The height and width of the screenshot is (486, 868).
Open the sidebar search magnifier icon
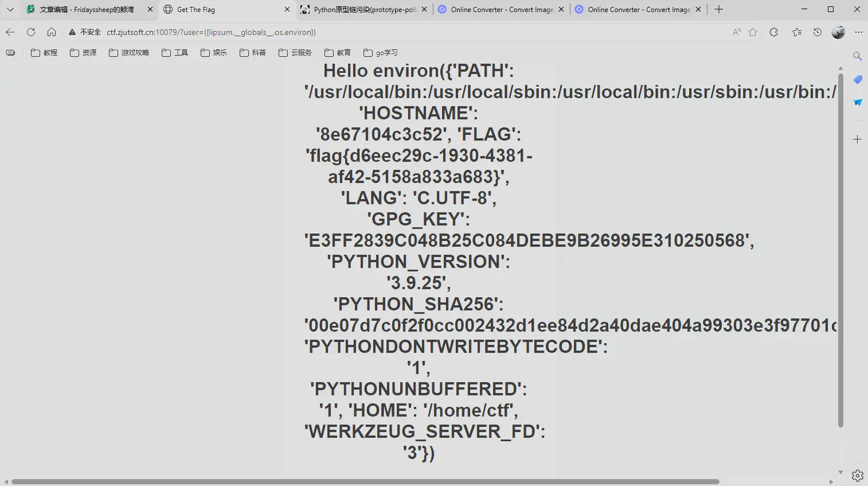click(x=857, y=56)
